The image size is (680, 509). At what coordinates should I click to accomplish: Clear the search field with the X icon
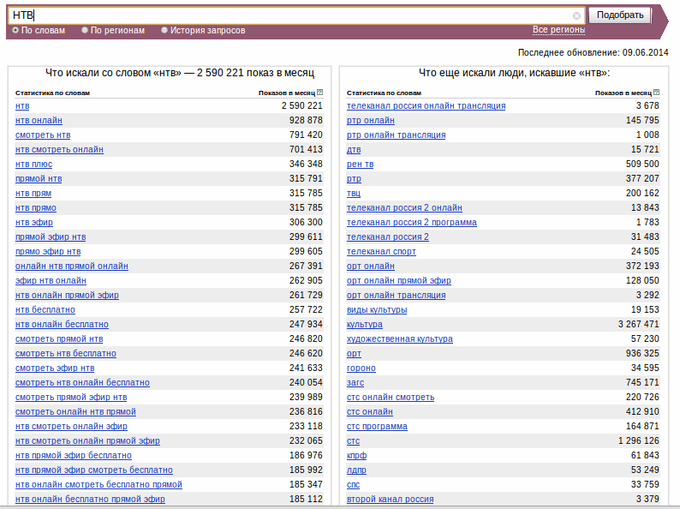coord(576,16)
